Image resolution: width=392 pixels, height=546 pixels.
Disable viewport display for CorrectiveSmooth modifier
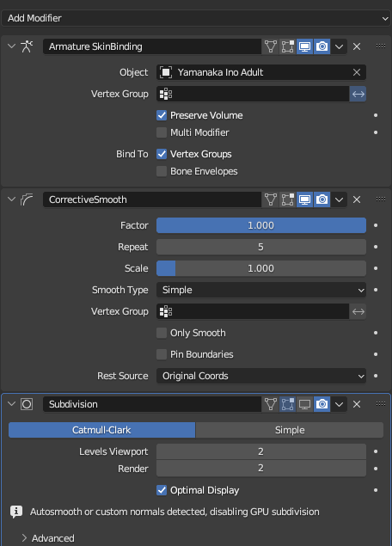coord(304,199)
